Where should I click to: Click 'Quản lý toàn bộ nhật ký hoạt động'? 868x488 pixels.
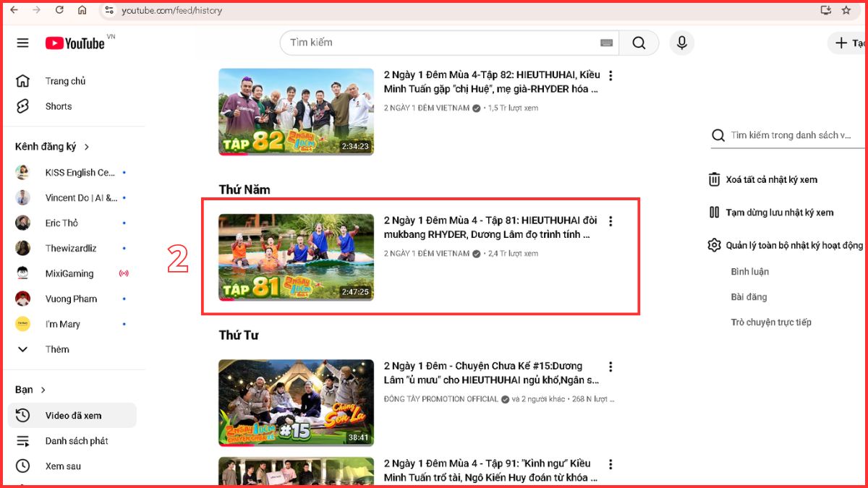click(793, 246)
